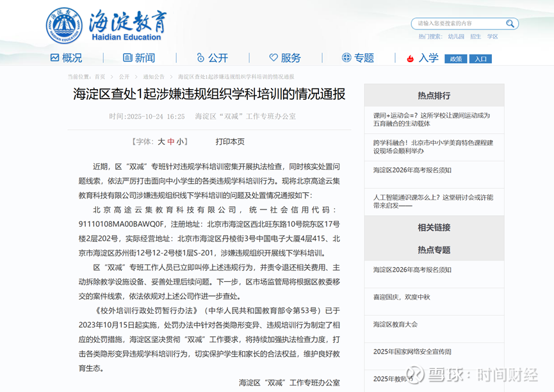Click the 热点专题 section header

pos(434,250)
